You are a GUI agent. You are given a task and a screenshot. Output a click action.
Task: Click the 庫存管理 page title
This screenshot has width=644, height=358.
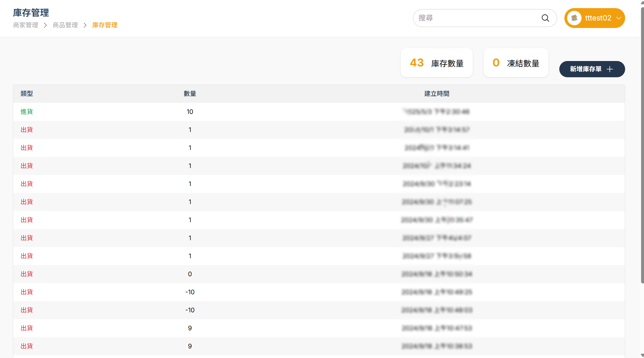[31, 13]
